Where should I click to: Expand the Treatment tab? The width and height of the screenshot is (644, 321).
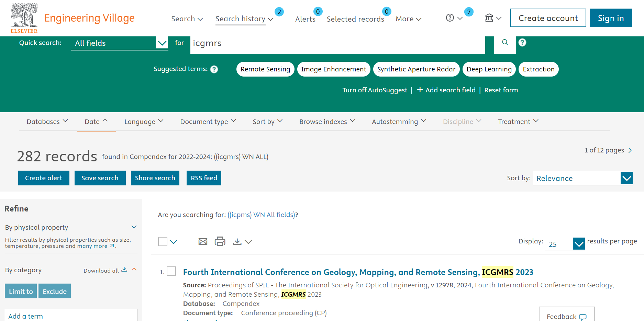click(518, 122)
